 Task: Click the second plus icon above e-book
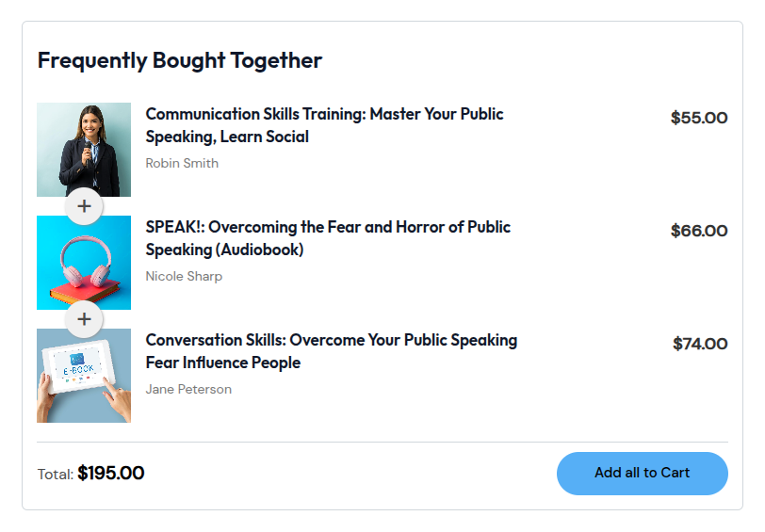click(84, 319)
